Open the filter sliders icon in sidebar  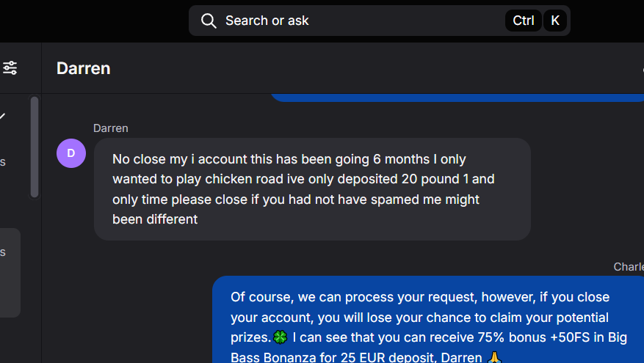pyautogui.click(x=10, y=68)
